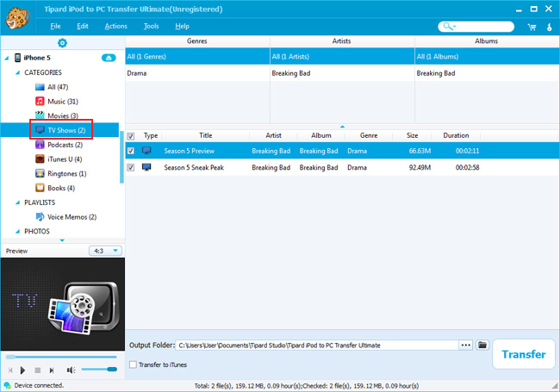Open the Help menu
The width and height of the screenshot is (560, 392).
click(182, 26)
